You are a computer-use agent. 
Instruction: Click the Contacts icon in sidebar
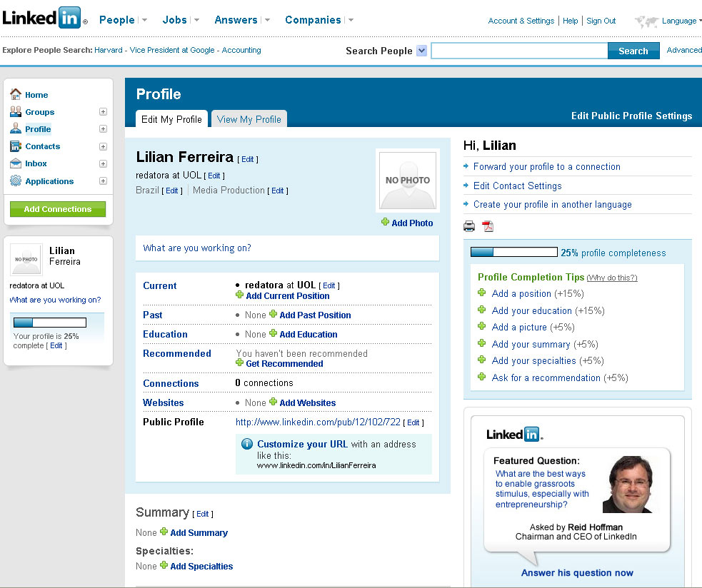pyautogui.click(x=16, y=146)
